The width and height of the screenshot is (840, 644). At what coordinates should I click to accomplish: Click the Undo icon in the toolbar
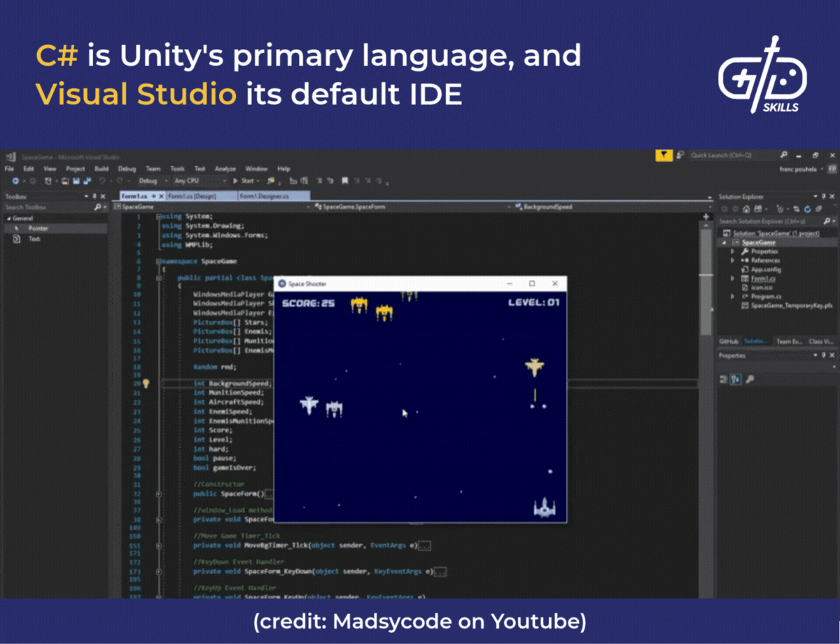(103, 181)
